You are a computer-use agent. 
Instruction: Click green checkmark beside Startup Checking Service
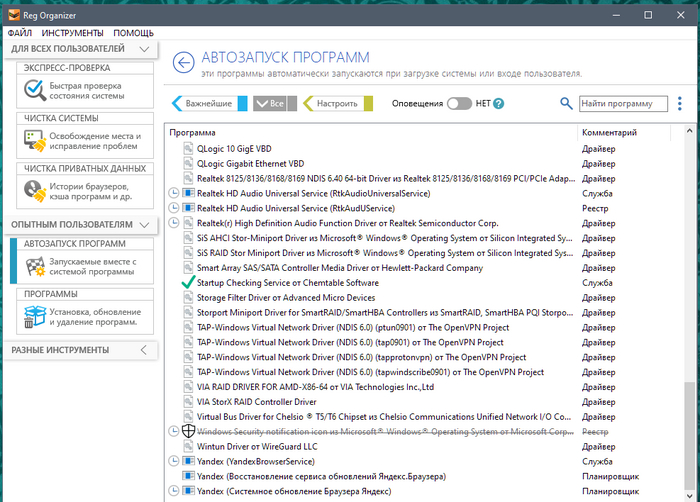tap(188, 283)
